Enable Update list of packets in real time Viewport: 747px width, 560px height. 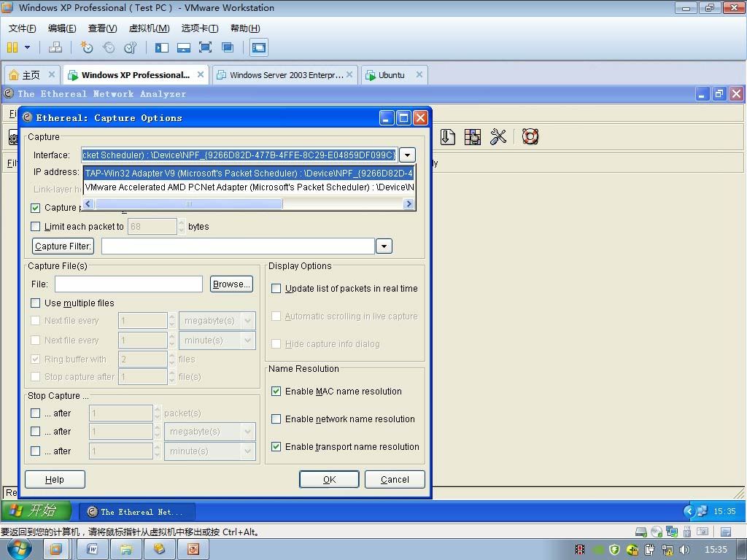click(x=276, y=289)
